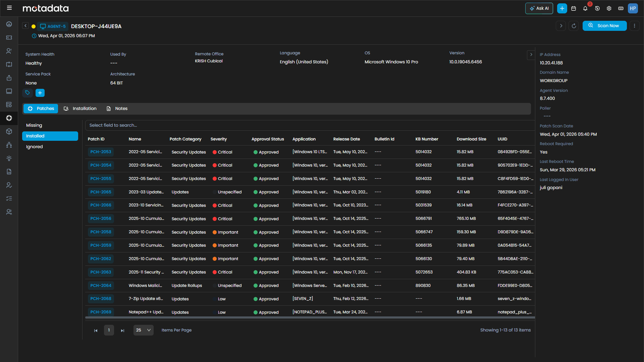
Task: Click the keyboard shortcuts icon
Action: pos(621,8)
